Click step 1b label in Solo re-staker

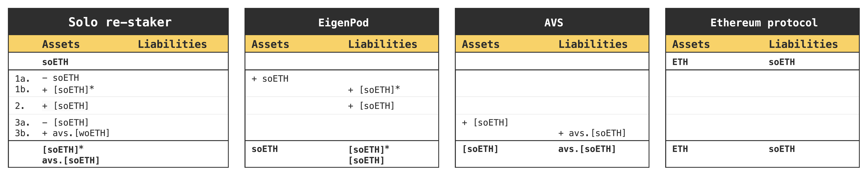(x=22, y=90)
